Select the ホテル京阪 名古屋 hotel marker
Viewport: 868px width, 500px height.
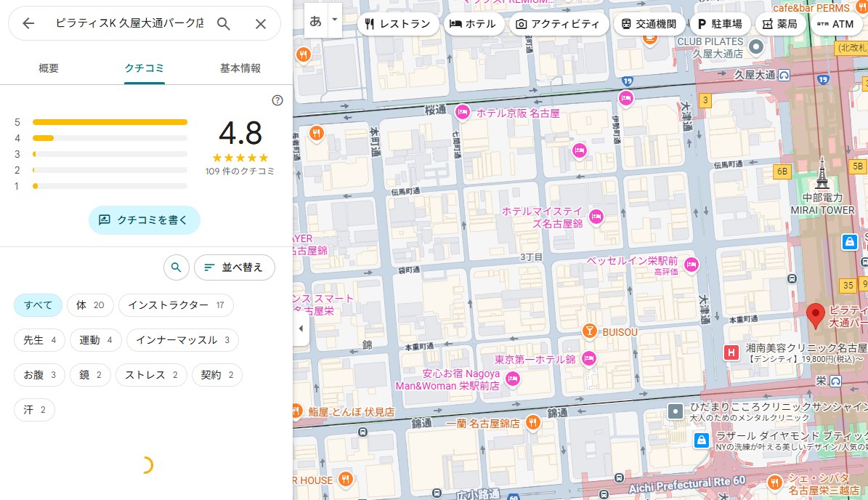pyautogui.click(x=462, y=113)
